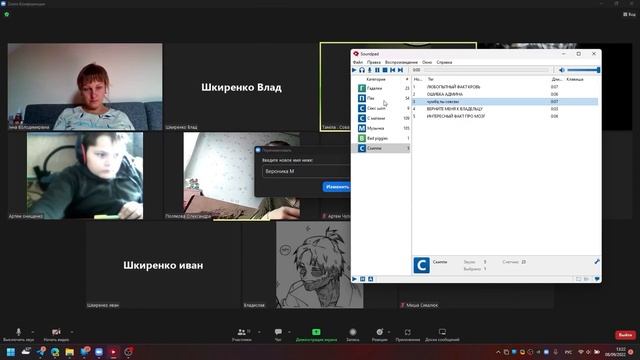Click the rename input field containing Вероника М

pyautogui.click(x=306, y=171)
